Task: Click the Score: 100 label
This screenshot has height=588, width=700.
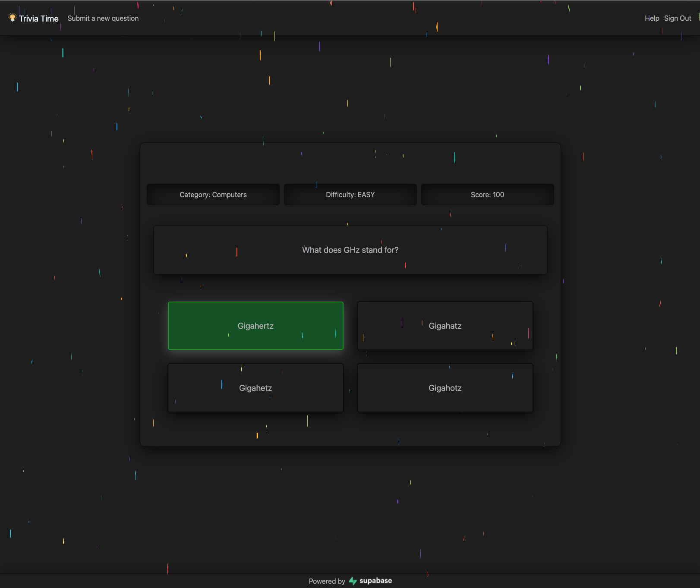Action: [x=487, y=195]
